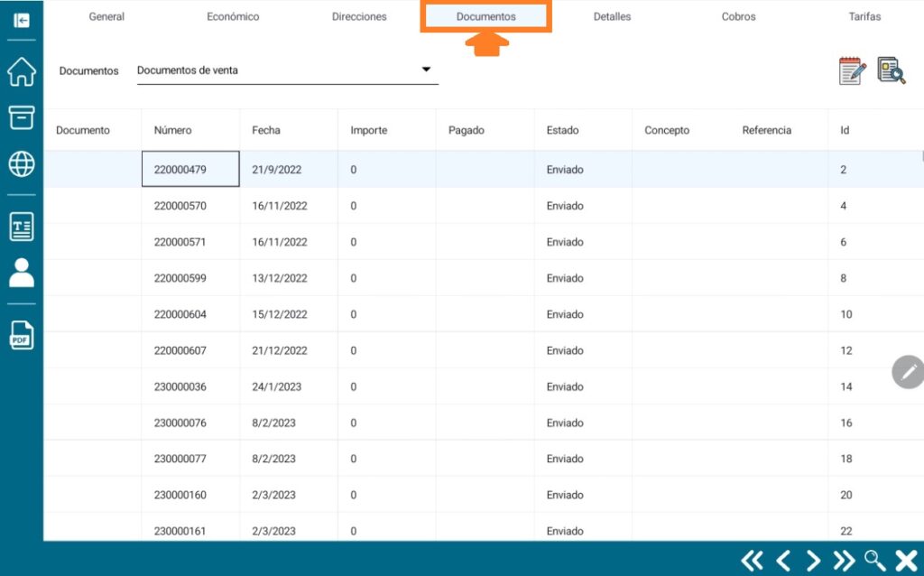
Task: Click the Pagado column header
Action: pyautogui.click(x=467, y=130)
